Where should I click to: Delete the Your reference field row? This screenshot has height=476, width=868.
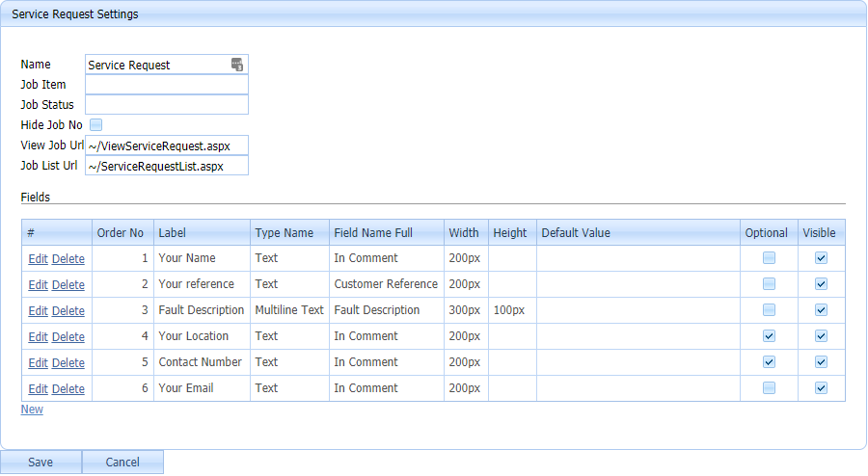[68, 284]
